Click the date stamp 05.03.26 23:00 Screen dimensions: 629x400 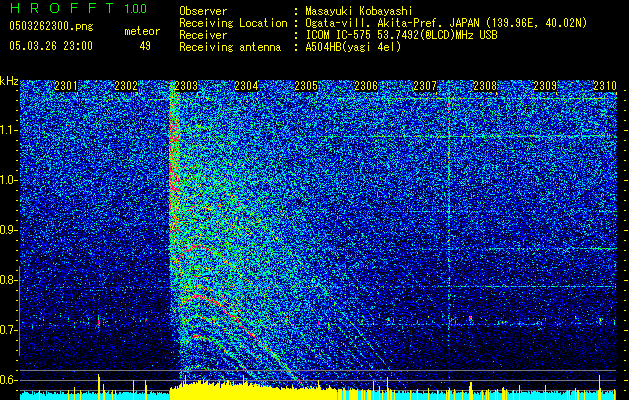[51, 46]
